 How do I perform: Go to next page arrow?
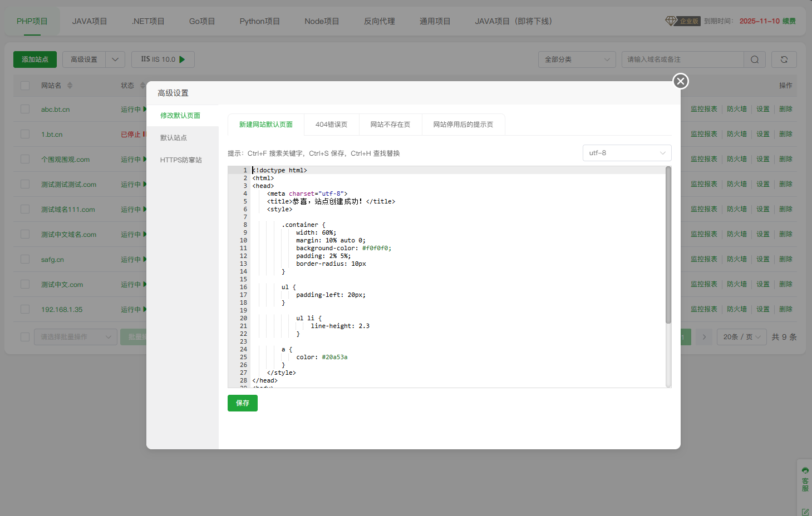click(x=704, y=337)
